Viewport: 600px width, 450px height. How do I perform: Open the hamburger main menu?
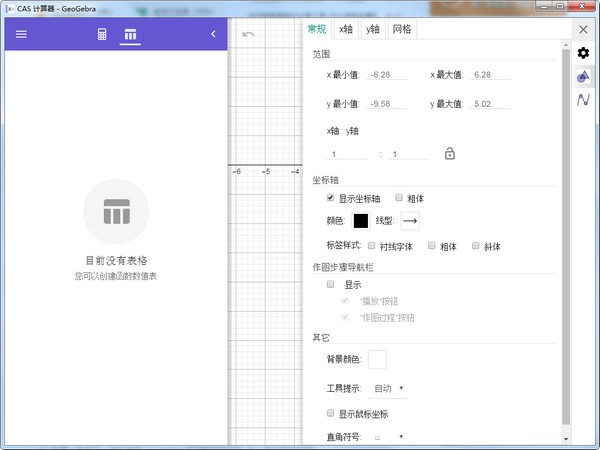point(21,35)
